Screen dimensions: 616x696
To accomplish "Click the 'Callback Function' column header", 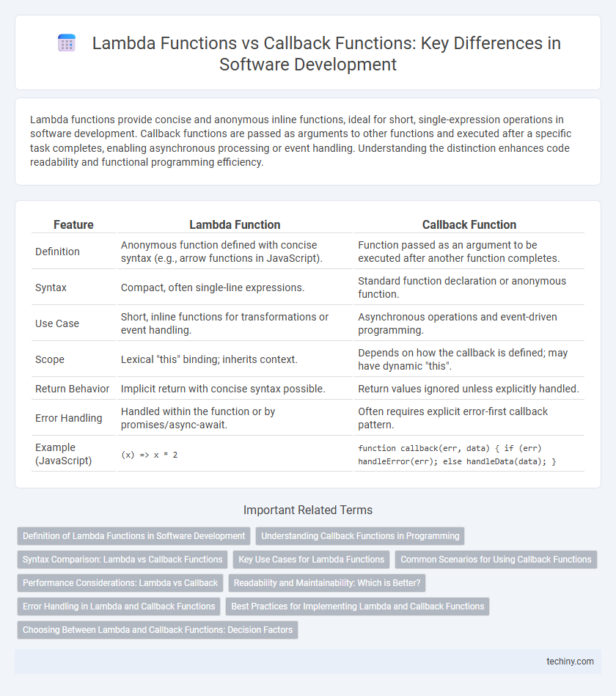I will pos(469,224).
